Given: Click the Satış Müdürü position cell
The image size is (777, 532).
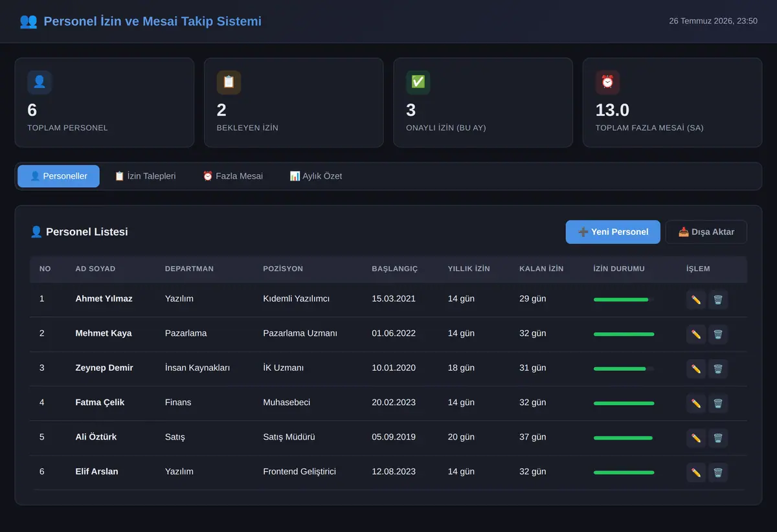Looking at the screenshot, I should (289, 437).
